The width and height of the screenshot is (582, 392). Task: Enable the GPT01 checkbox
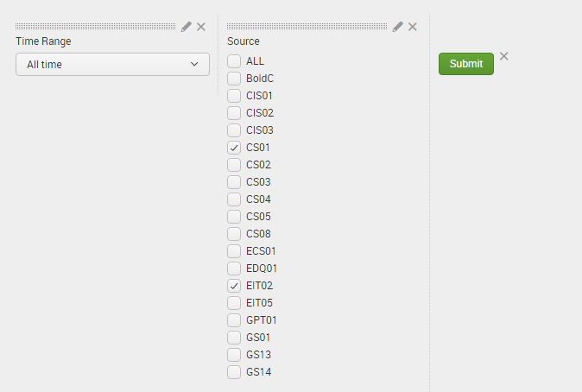click(234, 320)
